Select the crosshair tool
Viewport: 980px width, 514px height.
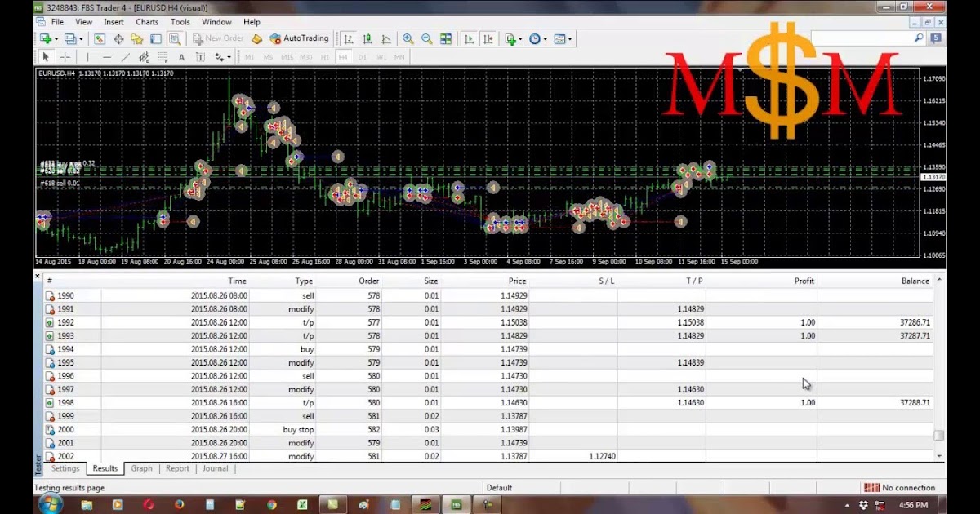[65, 57]
